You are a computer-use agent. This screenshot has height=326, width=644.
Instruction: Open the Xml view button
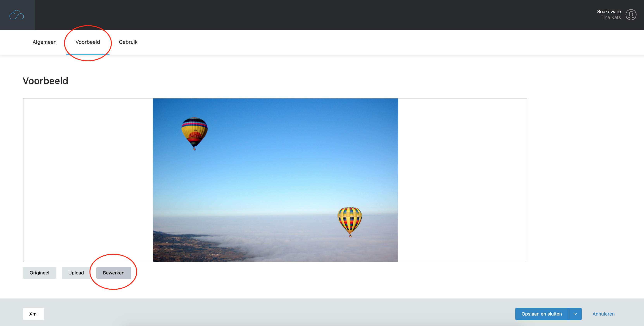click(34, 314)
